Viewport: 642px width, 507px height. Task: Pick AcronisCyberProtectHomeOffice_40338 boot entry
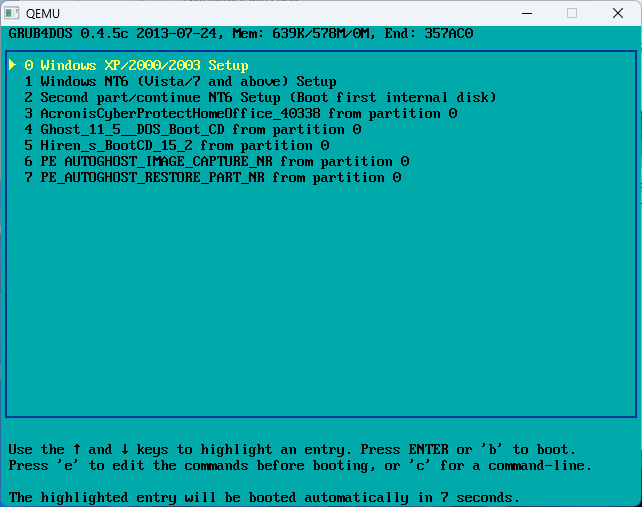click(x=240, y=113)
